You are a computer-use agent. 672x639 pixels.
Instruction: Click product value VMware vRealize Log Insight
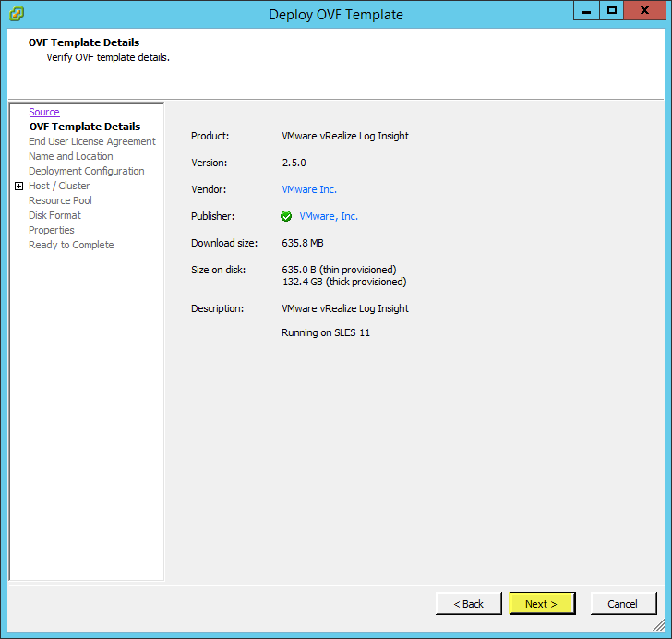[345, 136]
